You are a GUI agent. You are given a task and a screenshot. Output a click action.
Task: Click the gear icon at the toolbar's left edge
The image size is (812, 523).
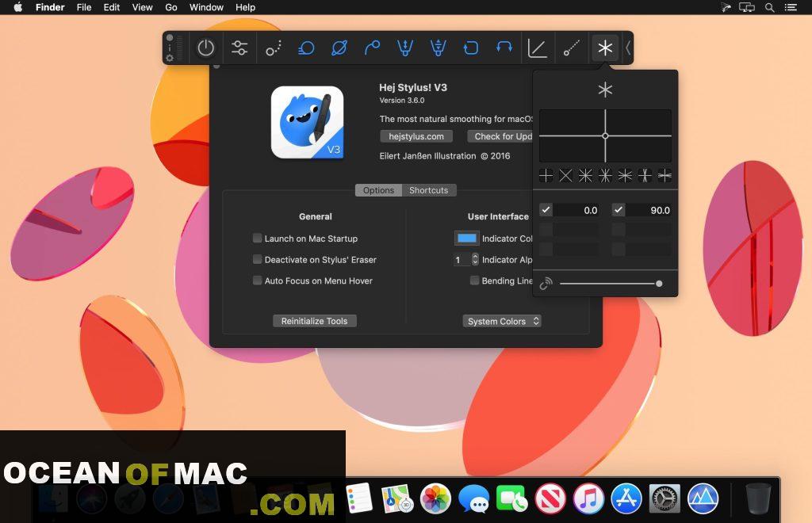click(170, 59)
